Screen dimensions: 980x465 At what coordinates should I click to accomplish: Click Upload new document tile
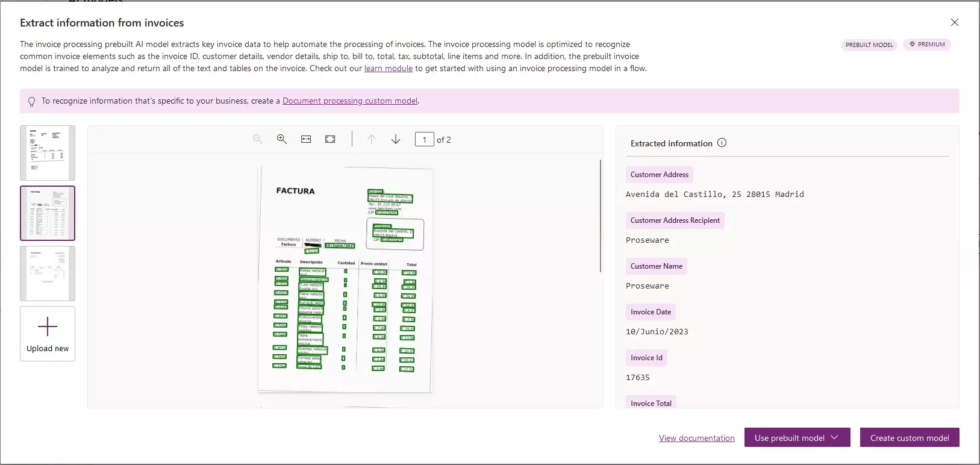pos(48,334)
